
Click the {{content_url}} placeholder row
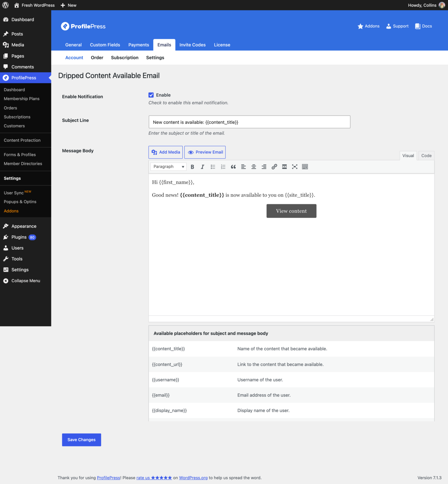point(291,364)
